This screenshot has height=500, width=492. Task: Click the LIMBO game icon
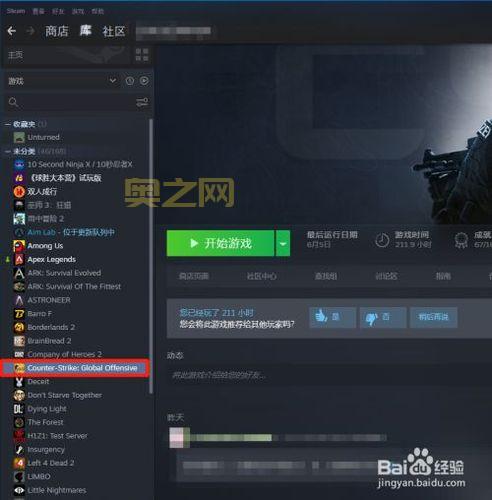19,476
